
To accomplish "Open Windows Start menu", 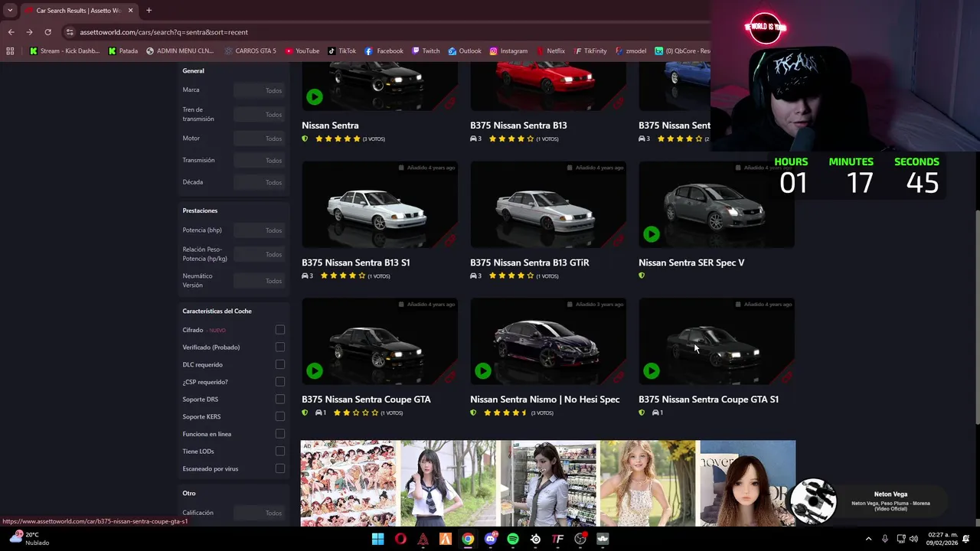I will [377, 539].
